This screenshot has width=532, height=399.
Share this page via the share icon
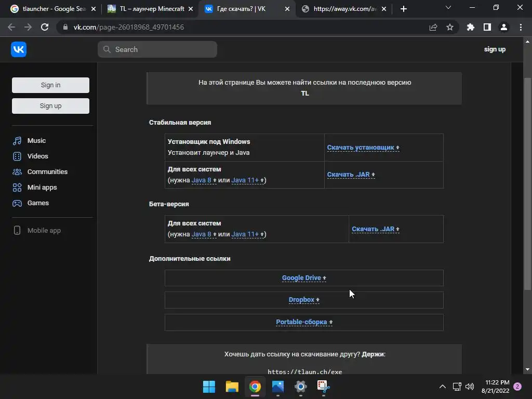pos(433,27)
